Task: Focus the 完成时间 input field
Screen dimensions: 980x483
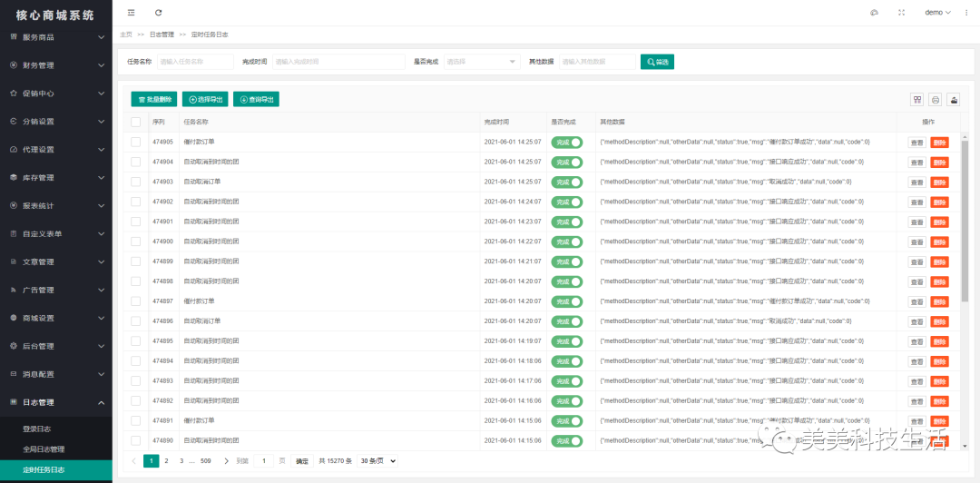Action: [x=338, y=62]
